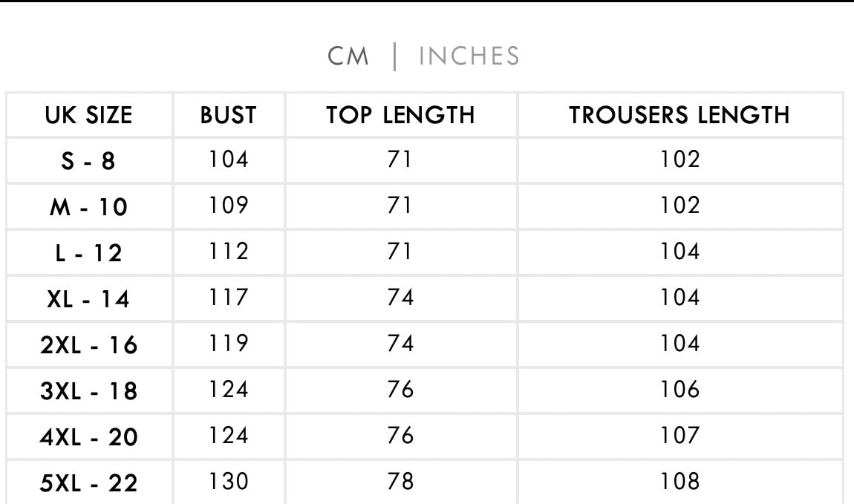Click the top length 78 cell
The image size is (854, 504).
click(400, 482)
